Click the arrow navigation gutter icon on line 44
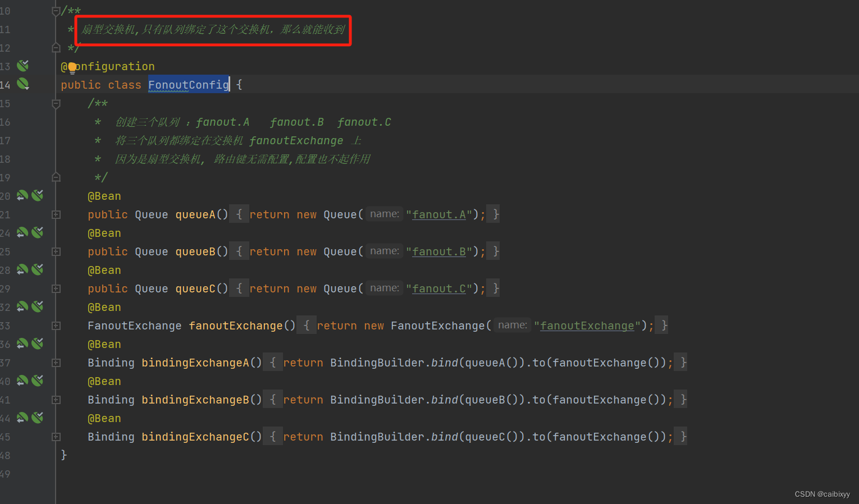Image resolution: width=859 pixels, height=504 pixels. tap(22, 418)
